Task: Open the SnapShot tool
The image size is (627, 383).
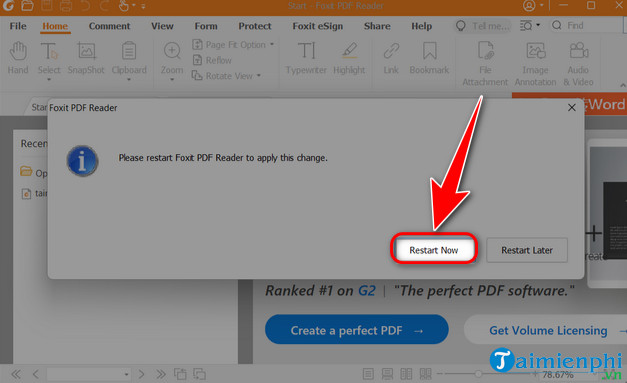Action: (x=86, y=58)
